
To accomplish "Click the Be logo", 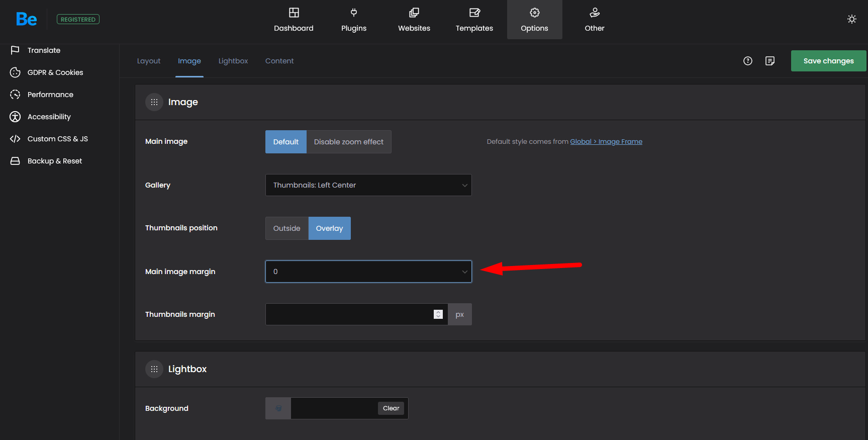I will click(26, 19).
